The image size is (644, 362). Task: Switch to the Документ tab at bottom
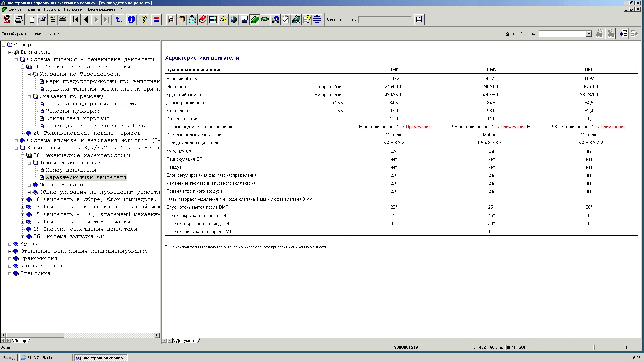(x=186, y=341)
